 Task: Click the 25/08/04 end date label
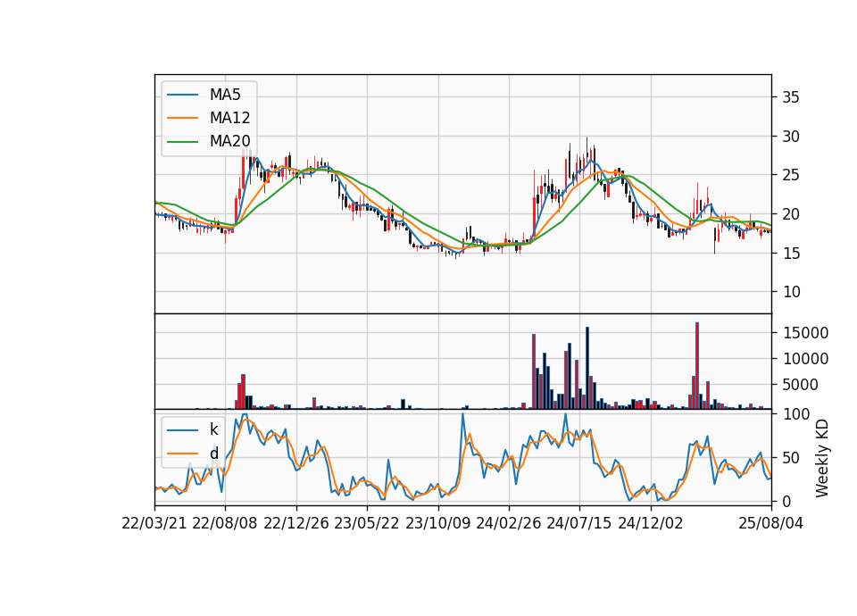771,523
